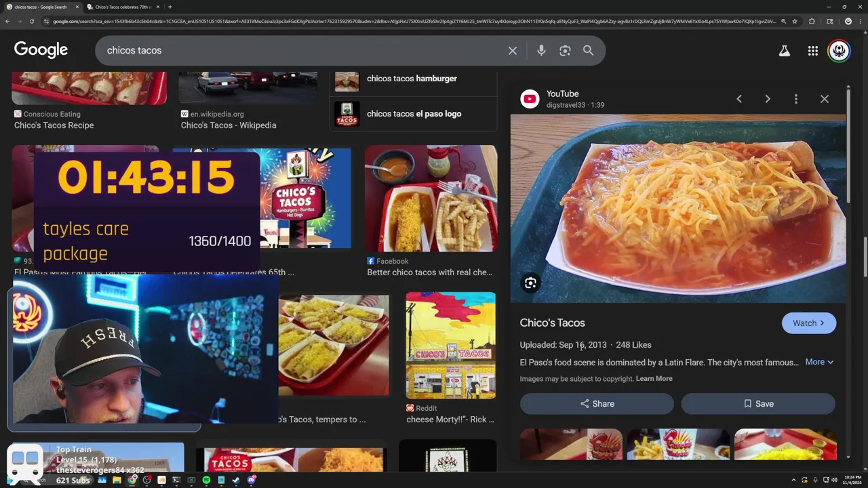The width and height of the screenshot is (868, 488).
Task: Open the Google apps grid
Action: (813, 51)
